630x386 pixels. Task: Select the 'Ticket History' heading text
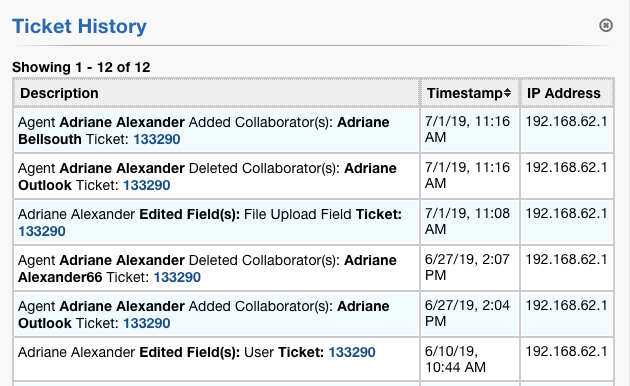pos(79,27)
